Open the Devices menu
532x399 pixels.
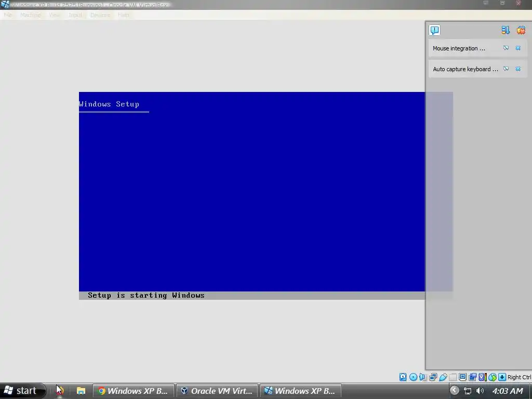click(x=100, y=15)
